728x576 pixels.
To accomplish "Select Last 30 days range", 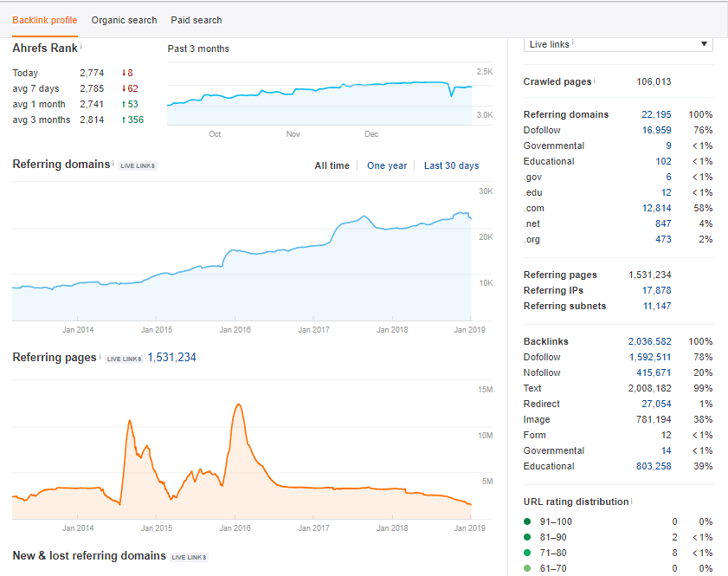I will pos(451,165).
